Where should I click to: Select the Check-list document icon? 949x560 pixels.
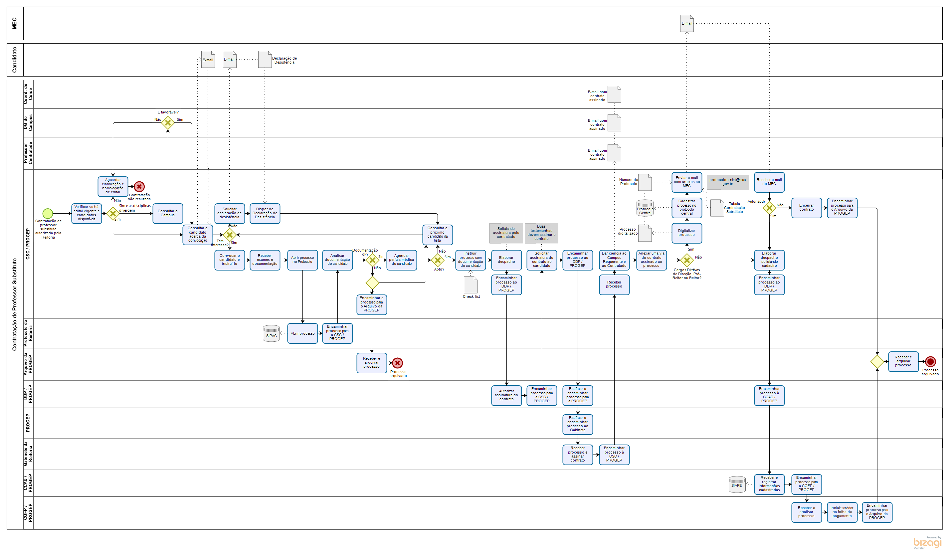tap(471, 285)
